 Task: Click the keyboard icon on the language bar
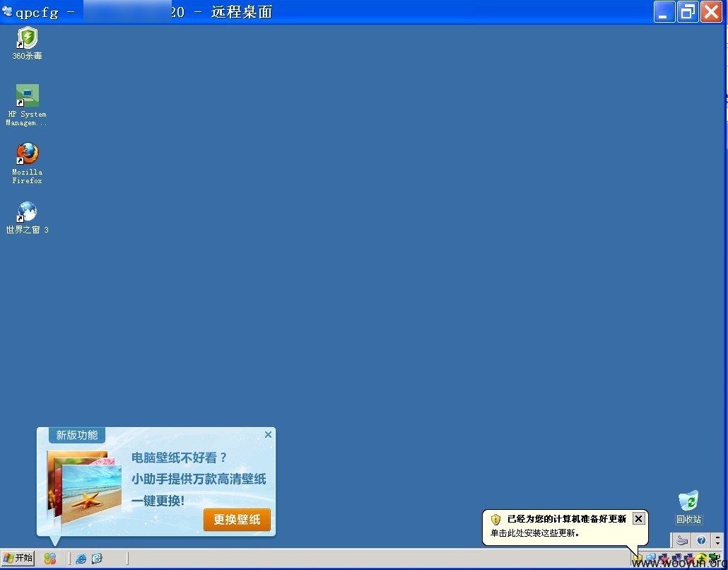pyautogui.click(x=682, y=541)
